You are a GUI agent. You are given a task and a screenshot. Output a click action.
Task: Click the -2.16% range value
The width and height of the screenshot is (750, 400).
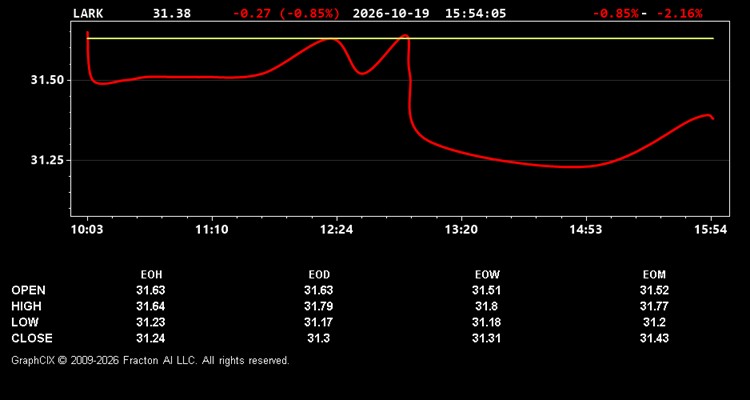(679, 13)
